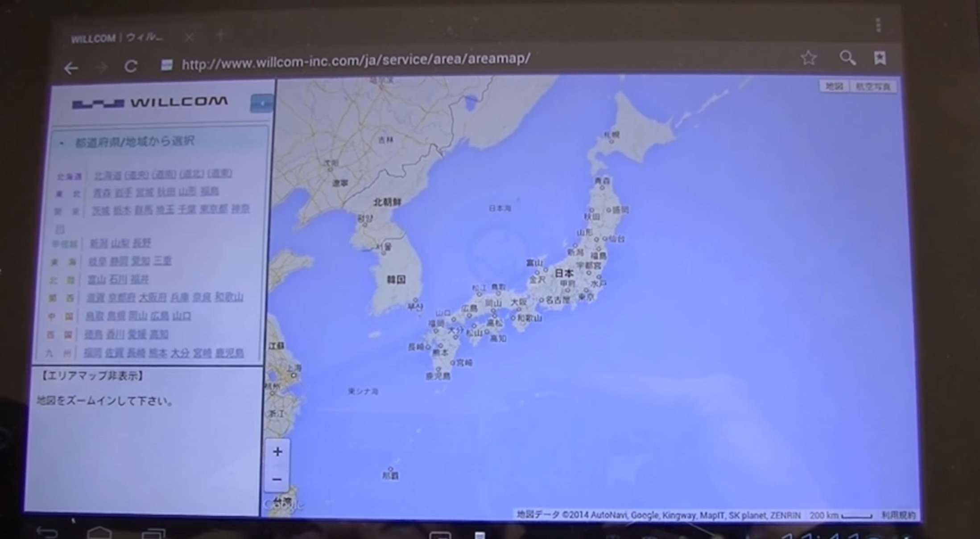Switch map to 地図 view
Image resolution: width=980 pixels, height=539 pixels.
(834, 86)
